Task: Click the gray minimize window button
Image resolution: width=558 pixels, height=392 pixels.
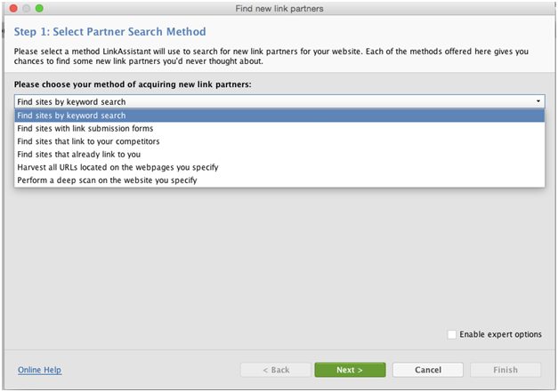Action: click(27, 8)
